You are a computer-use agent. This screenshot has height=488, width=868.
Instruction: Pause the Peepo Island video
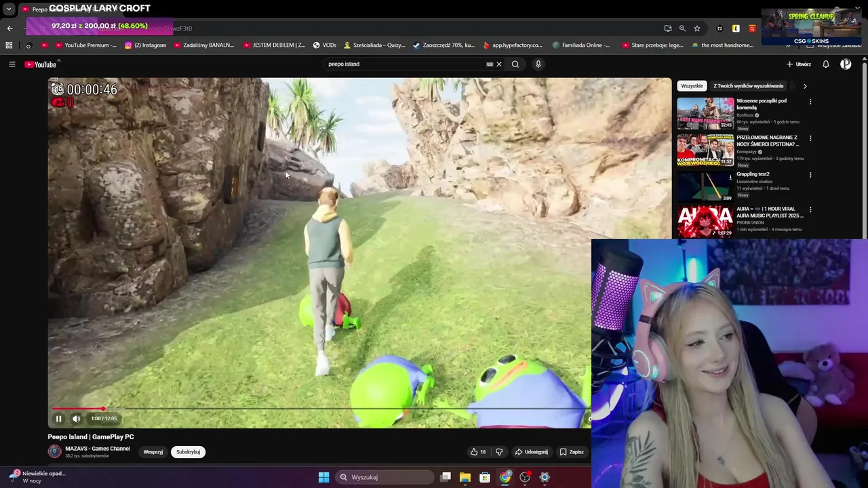58,419
